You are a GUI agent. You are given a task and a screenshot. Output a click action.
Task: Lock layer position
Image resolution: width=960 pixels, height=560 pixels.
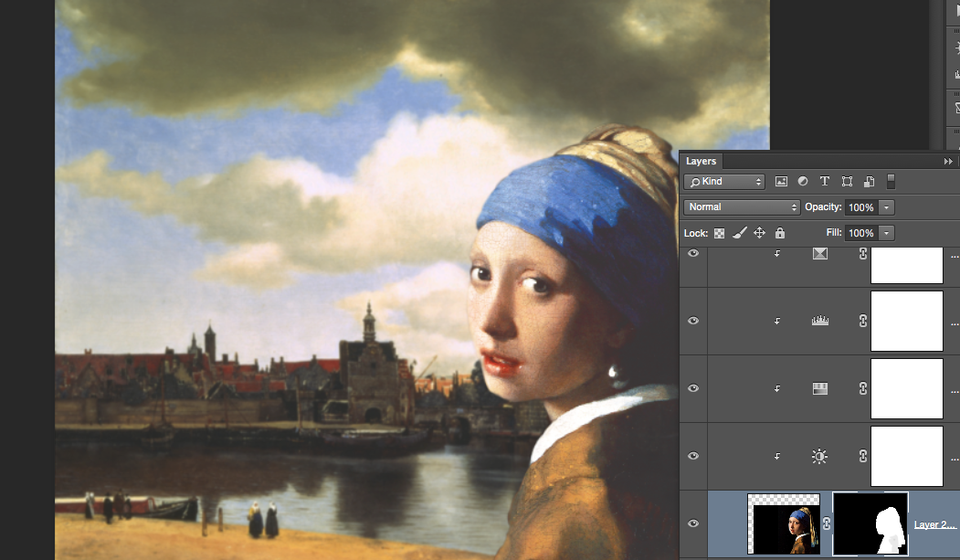point(759,233)
